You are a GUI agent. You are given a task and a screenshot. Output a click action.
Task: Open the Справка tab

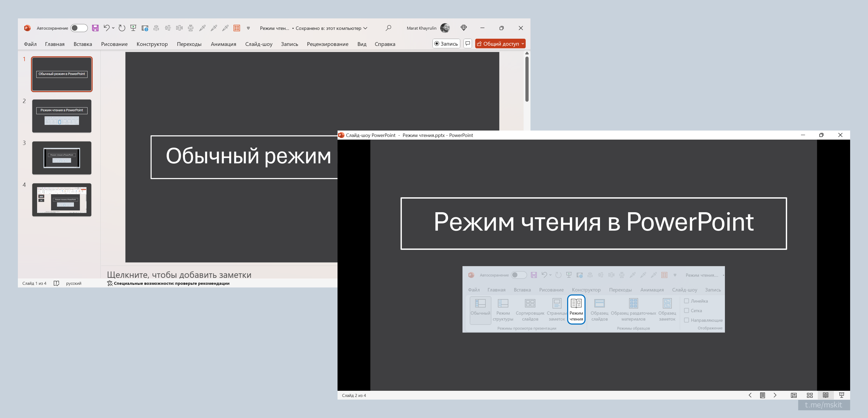click(385, 44)
